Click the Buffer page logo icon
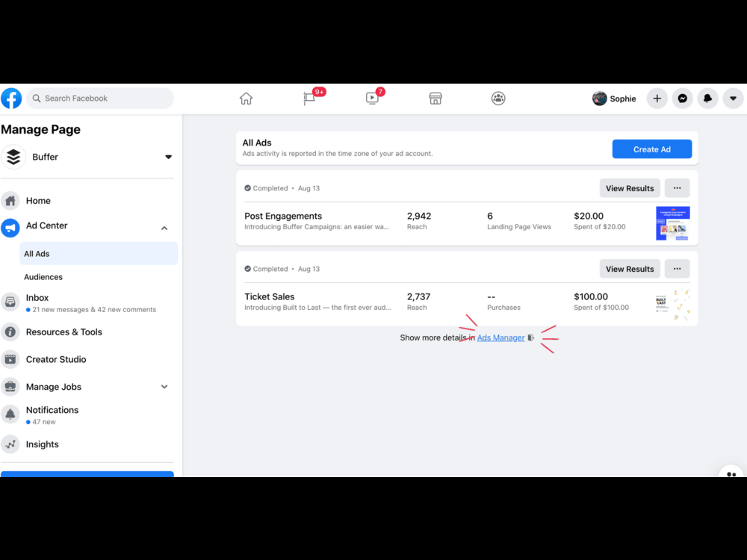This screenshot has height=560, width=747. point(13,157)
